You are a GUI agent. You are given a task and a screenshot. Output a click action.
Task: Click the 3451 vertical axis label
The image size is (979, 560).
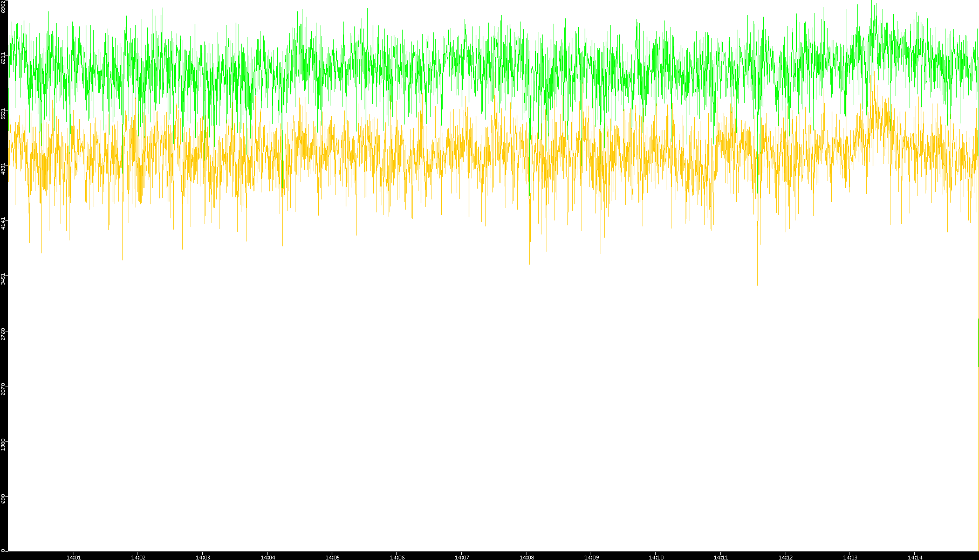pyautogui.click(x=3, y=279)
